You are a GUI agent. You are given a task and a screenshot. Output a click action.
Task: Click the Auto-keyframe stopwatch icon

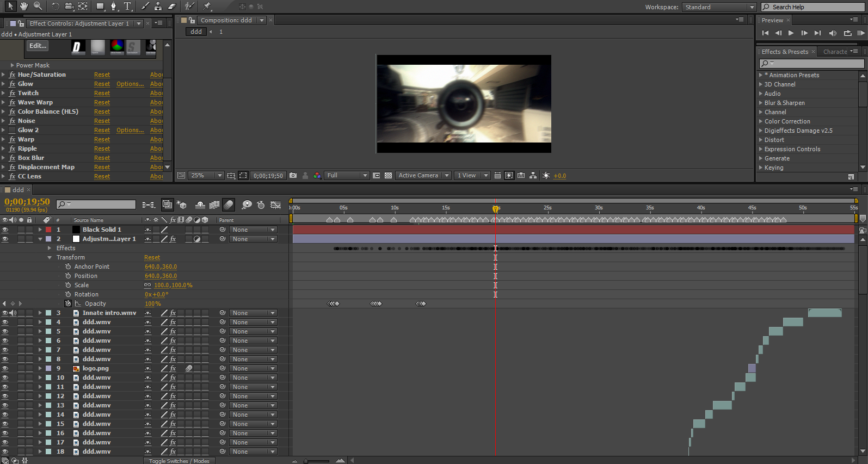[x=261, y=205]
